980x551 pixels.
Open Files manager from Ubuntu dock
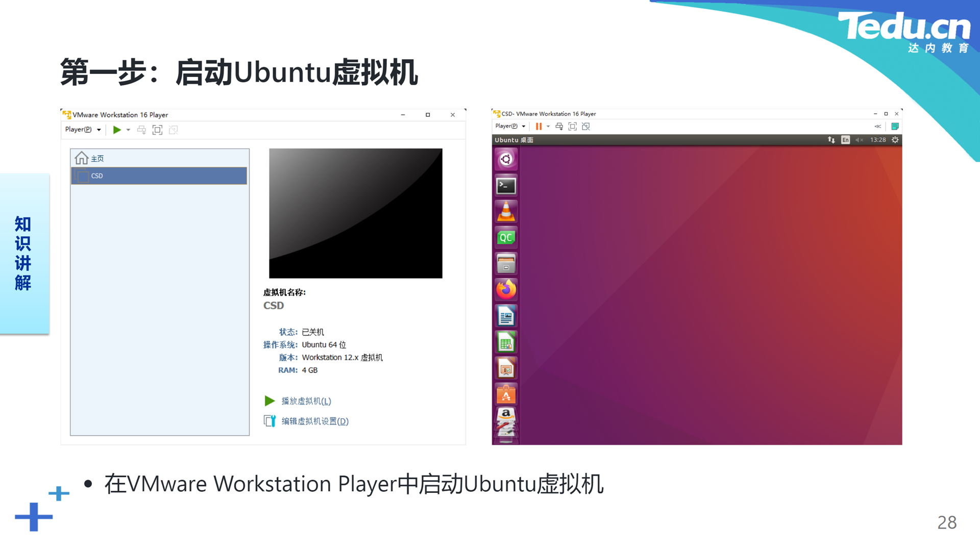tap(506, 264)
